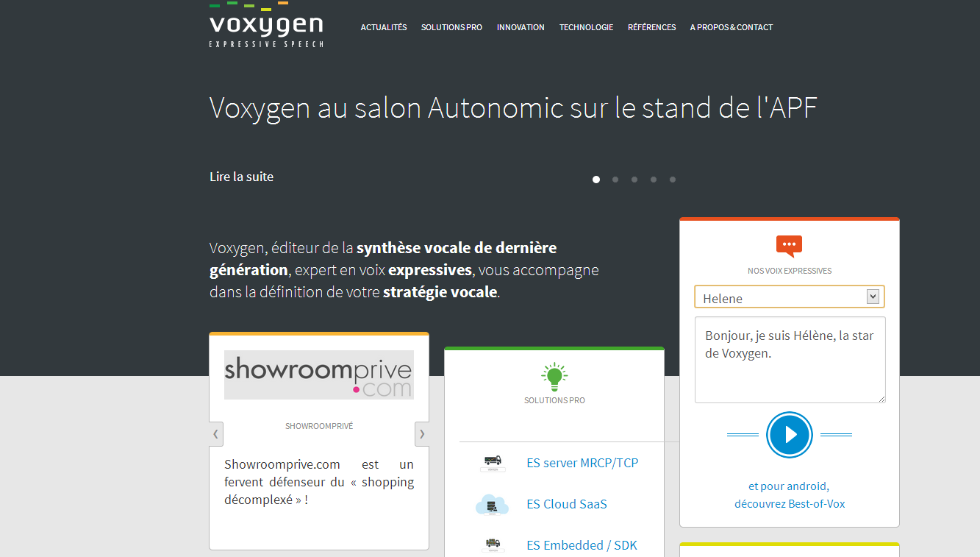Click the Lire la suite link
The width and height of the screenshot is (980, 557).
241,177
